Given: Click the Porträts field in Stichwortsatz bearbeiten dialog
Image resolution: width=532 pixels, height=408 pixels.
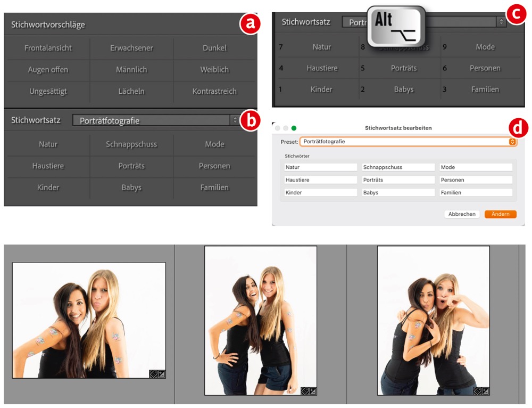Looking at the screenshot, I should (x=398, y=179).
